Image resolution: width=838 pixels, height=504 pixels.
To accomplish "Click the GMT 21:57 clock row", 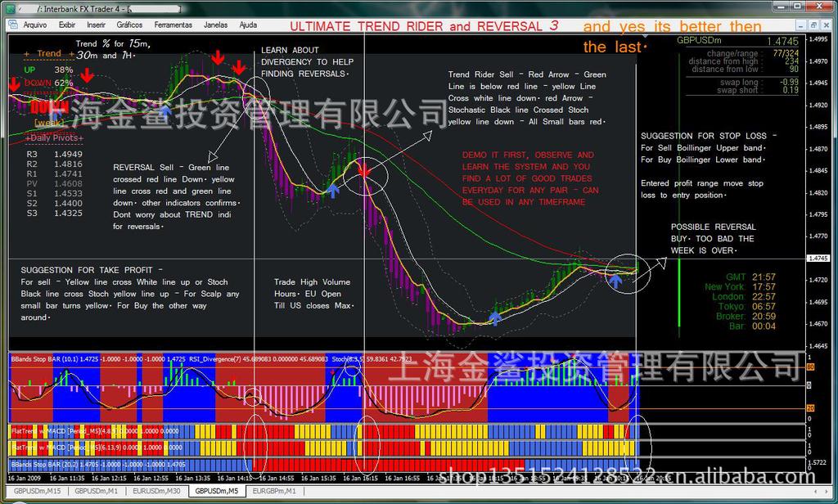I will (750, 277).
